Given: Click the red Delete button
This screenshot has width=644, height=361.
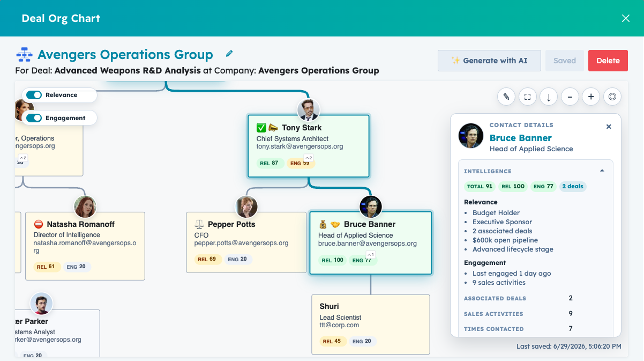Looking at the screenshot, I should pyautogui.click(x=608, y=61).
